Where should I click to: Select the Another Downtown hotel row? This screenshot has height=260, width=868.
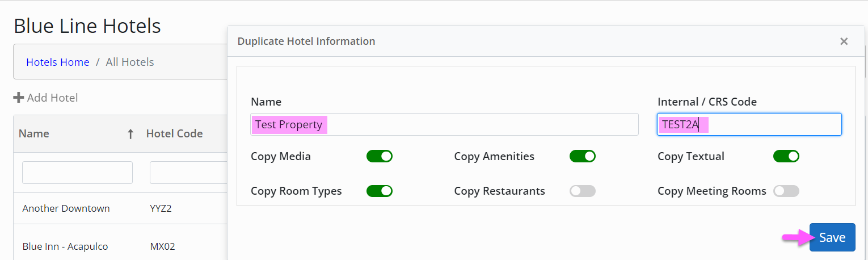point(120,208)
